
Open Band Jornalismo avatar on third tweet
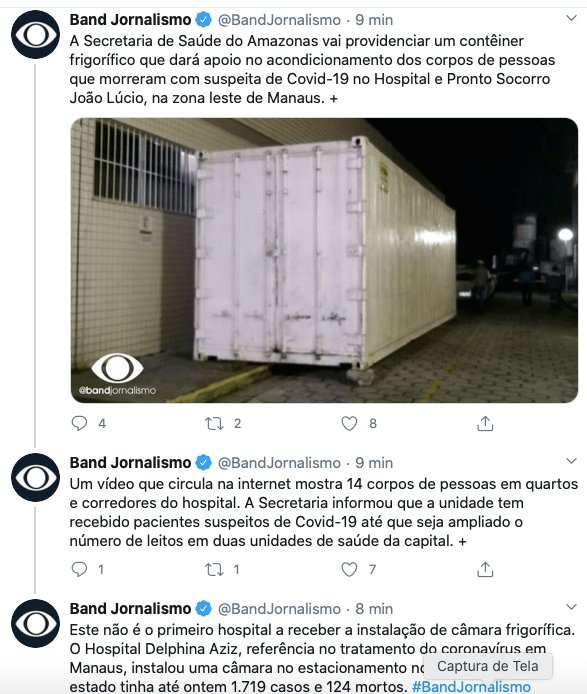tap(35, 623)
